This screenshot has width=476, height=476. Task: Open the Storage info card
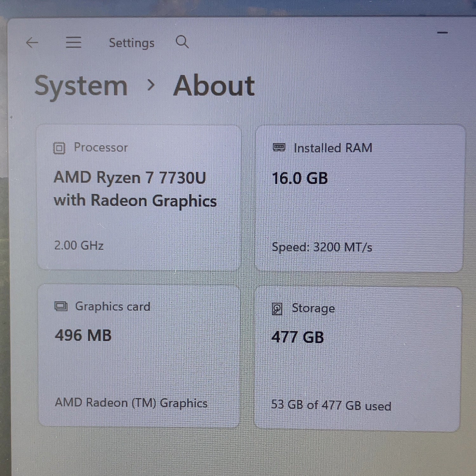(x=358, y=359)
